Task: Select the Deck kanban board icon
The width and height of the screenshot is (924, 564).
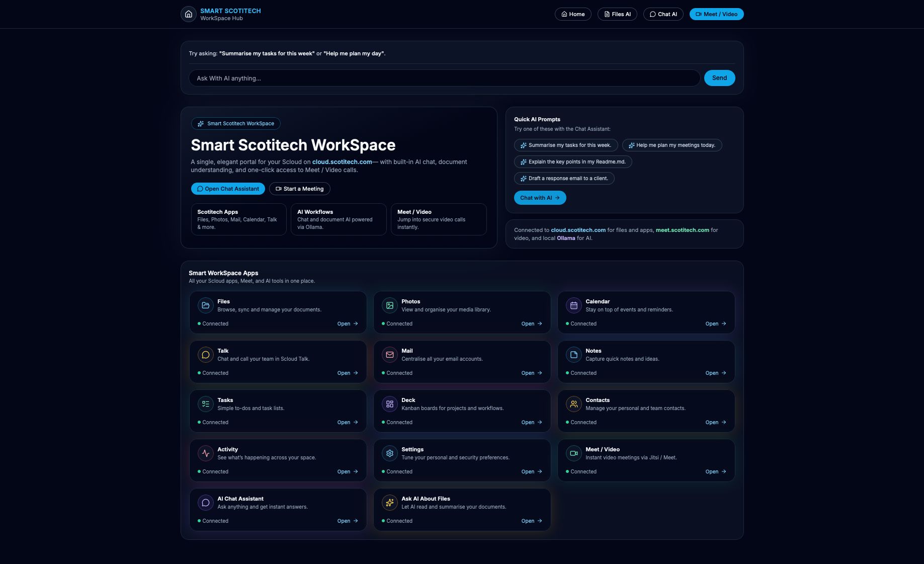Action: click(389, 404)
